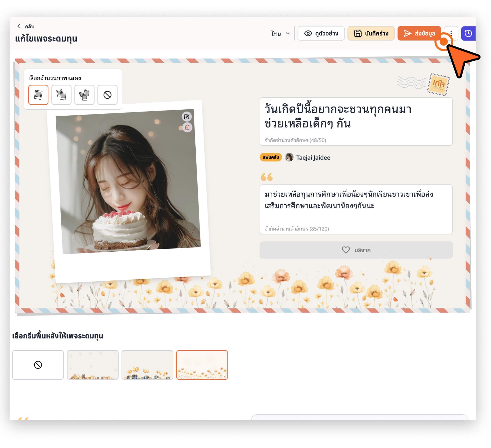The width and height of the screenshot is (491, 448).
Task: Click the เทใจ stamp logo
Action: point(438,84)
